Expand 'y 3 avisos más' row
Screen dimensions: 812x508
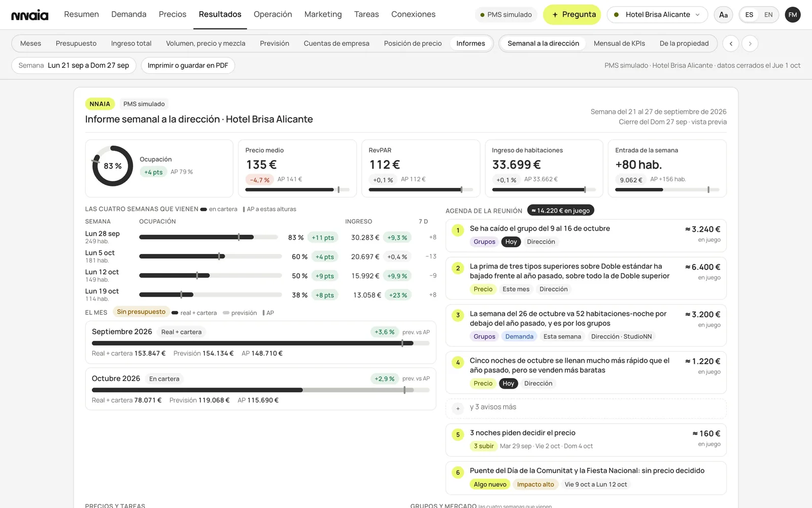[x=586, y=408]
